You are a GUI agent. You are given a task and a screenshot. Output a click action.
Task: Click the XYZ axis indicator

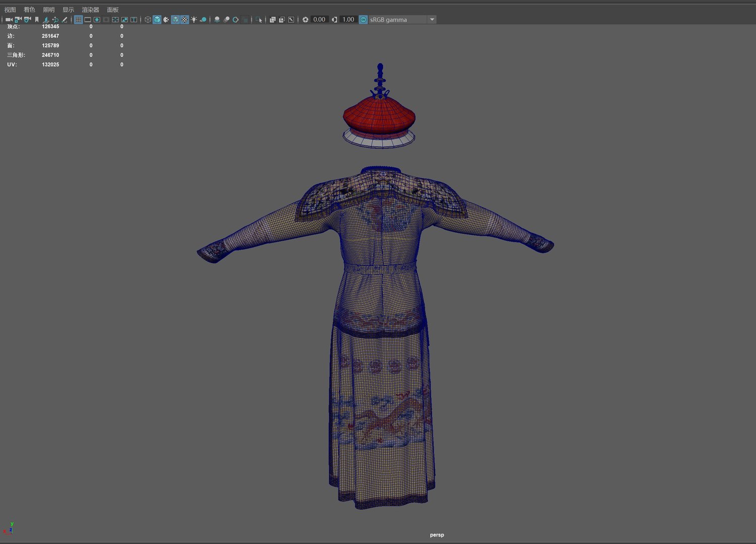[x=9, y=528]
